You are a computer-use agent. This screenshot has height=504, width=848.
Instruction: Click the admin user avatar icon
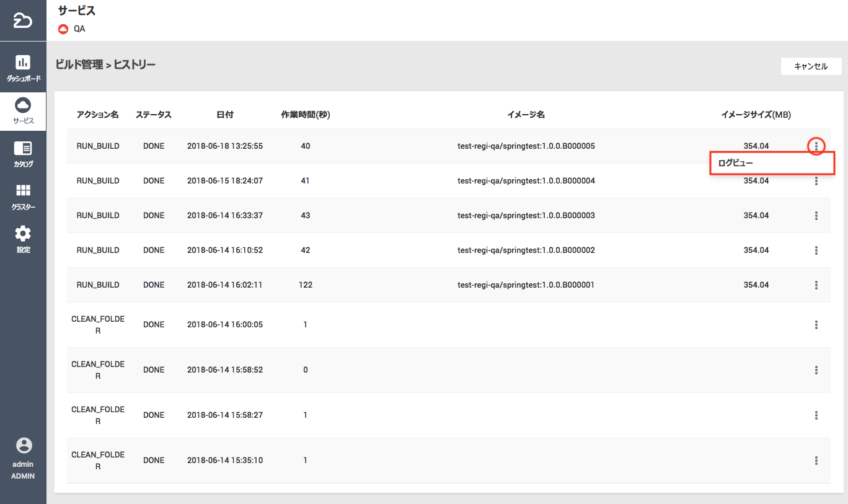tap(24, 445)
